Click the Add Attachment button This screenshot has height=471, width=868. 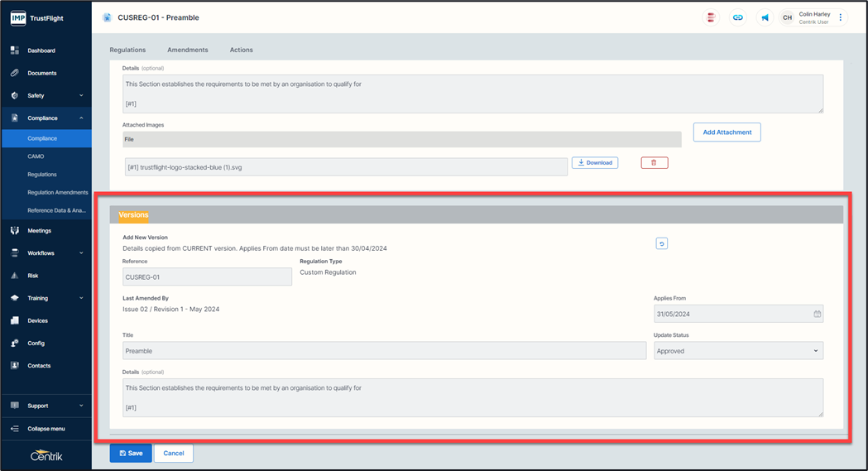727,132
